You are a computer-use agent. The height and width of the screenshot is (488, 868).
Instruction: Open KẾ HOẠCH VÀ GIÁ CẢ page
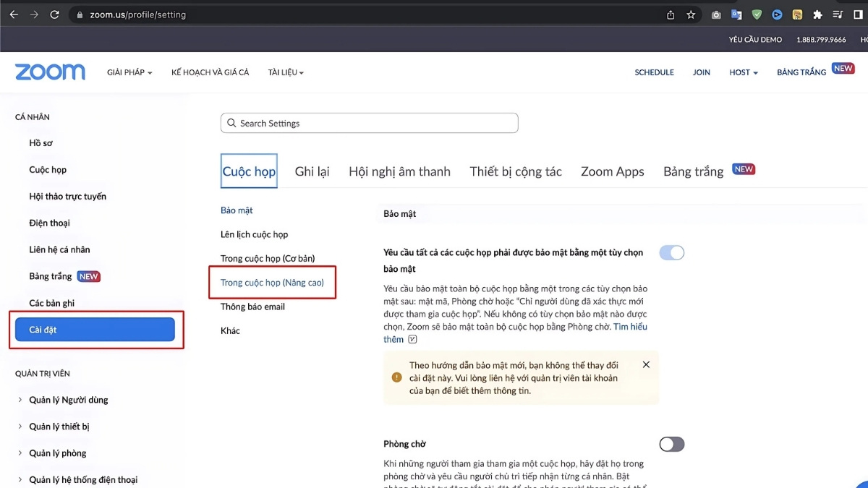(x=210, y=72)
